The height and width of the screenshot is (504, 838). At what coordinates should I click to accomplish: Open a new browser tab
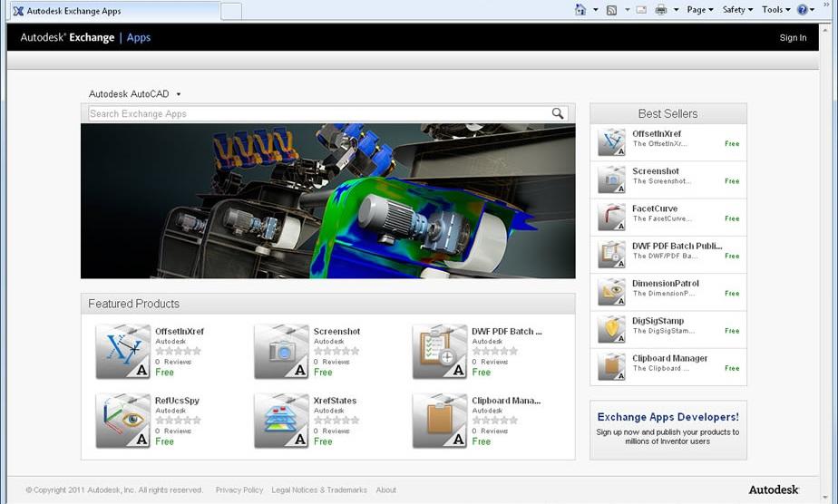tap(231, 11)
